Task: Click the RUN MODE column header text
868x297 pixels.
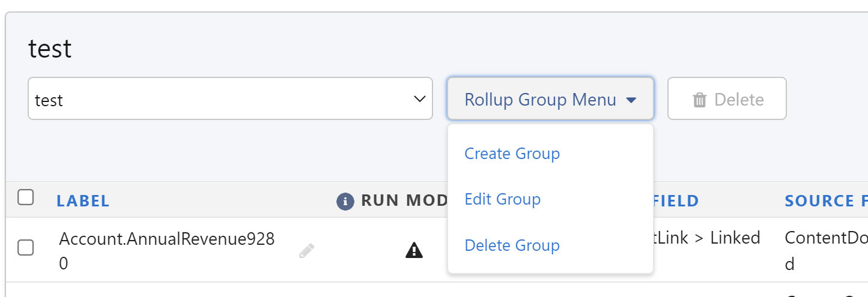Action: click(x=404, y=201)
